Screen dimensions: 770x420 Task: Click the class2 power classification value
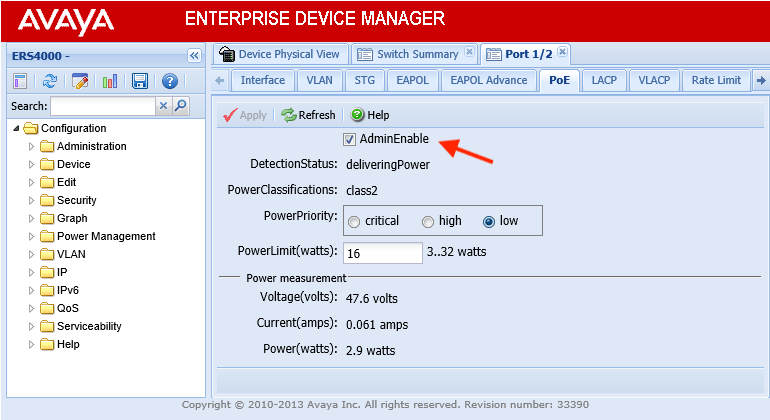[362, 191]
